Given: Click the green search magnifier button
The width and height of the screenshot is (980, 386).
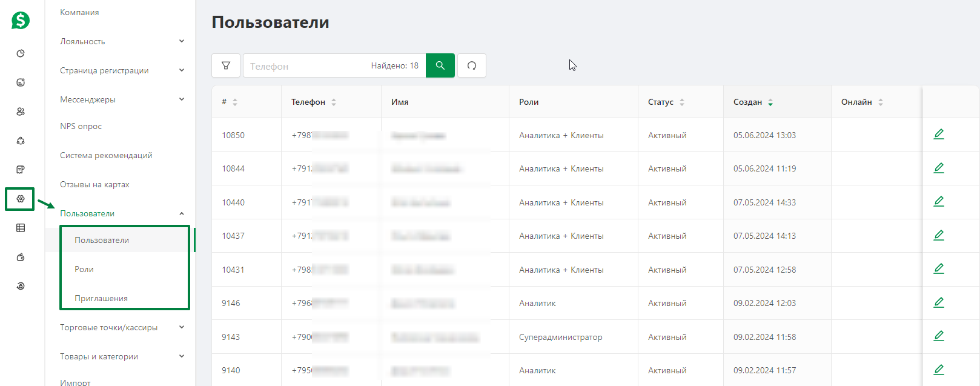Looking at the screenshot, I should 440,65.
